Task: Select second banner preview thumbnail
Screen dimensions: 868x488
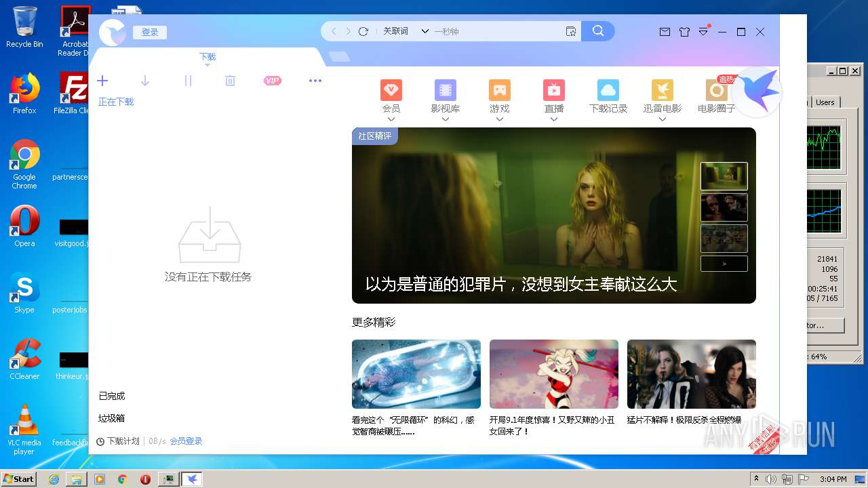Action: (724, 207)
